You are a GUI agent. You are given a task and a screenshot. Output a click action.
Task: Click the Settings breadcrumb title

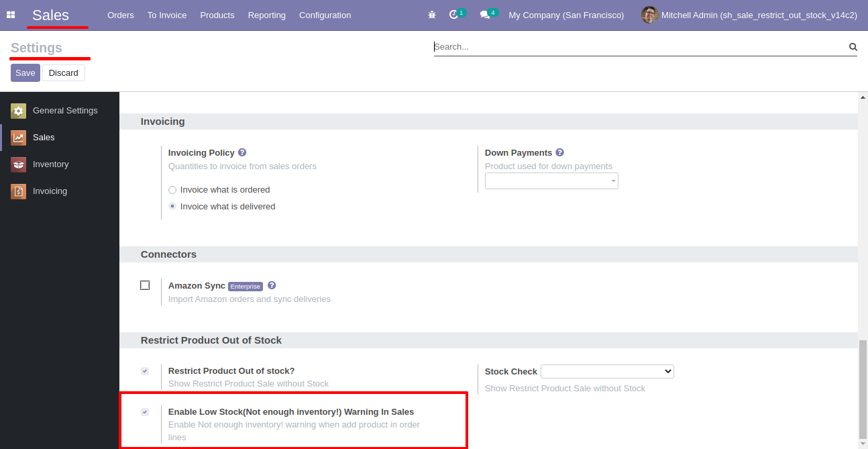[x=36, y=48]
